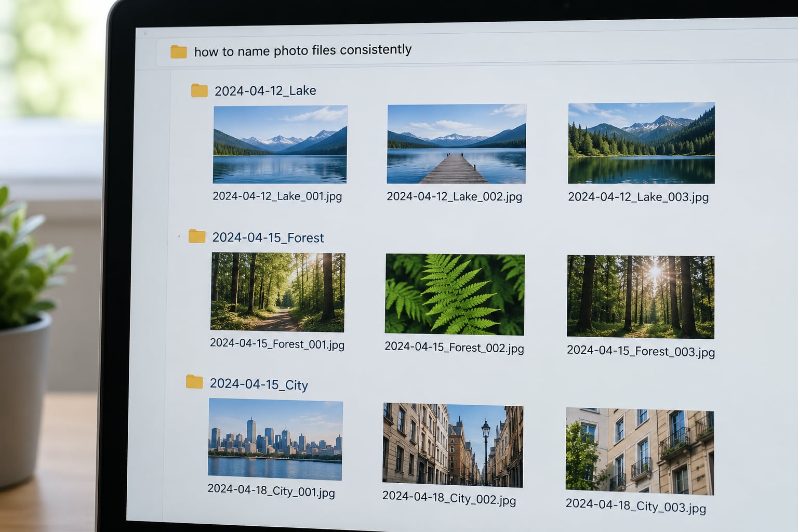Screen dimensions: 798x532
Task: Select the Forest_002 fern leaf thumbnail
Action: 455,295
